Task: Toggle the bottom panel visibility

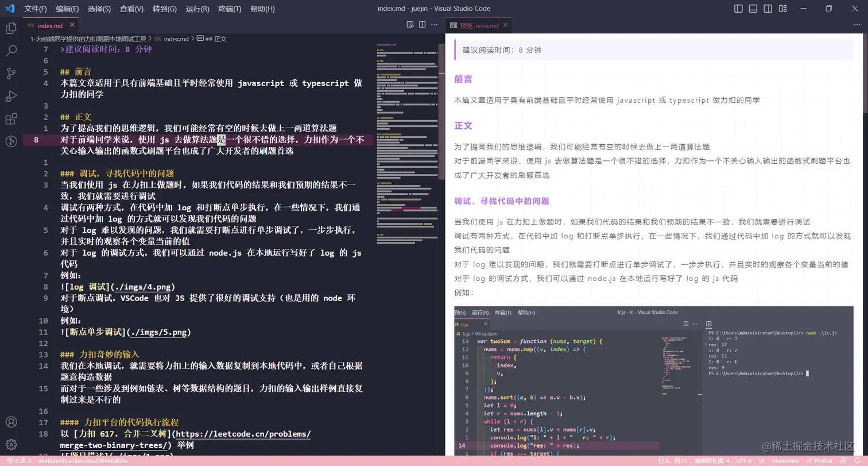Action: [753, 9]
